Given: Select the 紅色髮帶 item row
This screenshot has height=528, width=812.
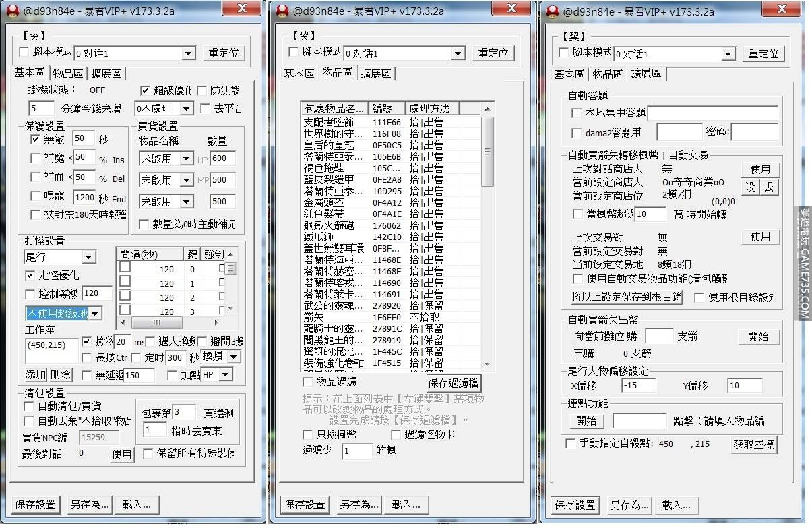Looking at the screenshot, I should pos(391,214).
